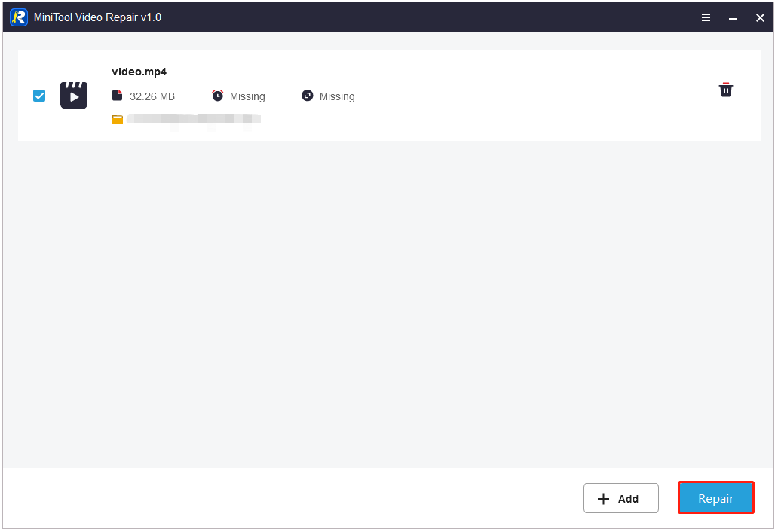The image size is (778, 532).
Task: Click the clock icon showing missing duration
Action: pyautogui.click(x=217, y=96)
